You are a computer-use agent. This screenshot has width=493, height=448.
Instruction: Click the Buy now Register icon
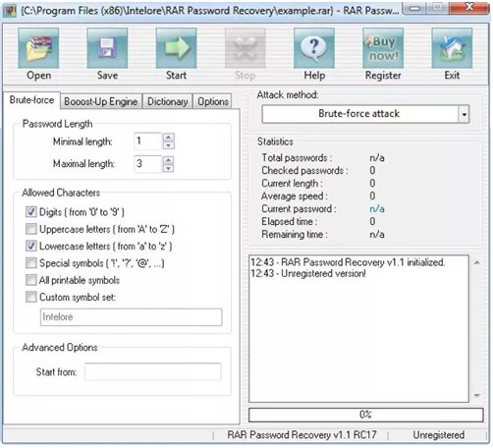[x=383, y=48]
